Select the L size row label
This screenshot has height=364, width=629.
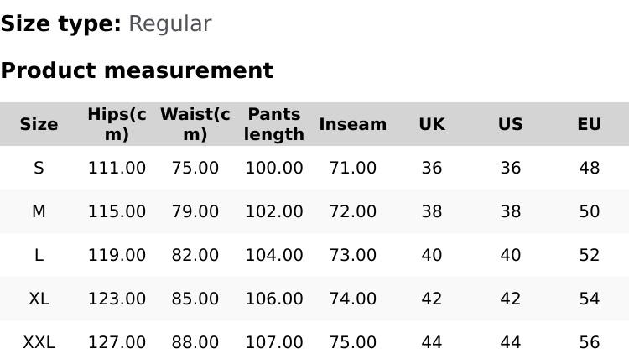click(39, 255)
